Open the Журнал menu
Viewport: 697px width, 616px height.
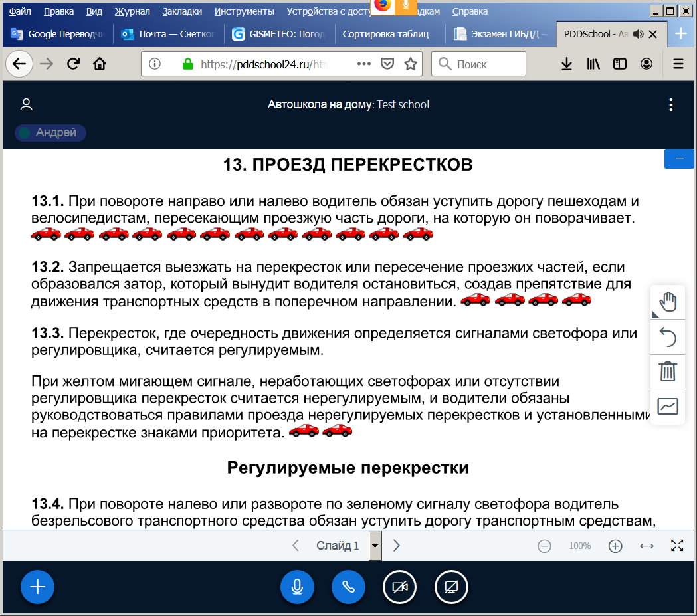coord(132,11)
